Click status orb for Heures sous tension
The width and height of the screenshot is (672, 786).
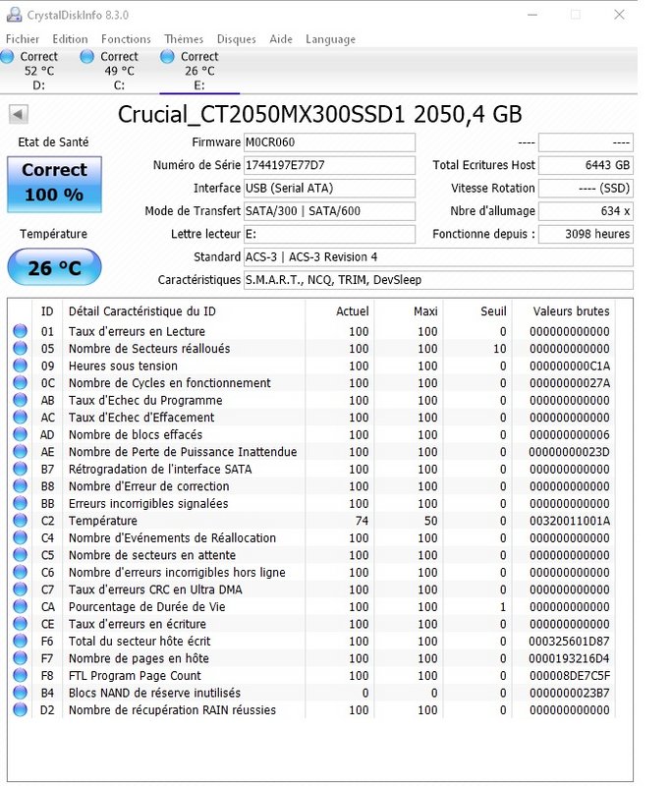pyautogui.click(x=20, y=365)
